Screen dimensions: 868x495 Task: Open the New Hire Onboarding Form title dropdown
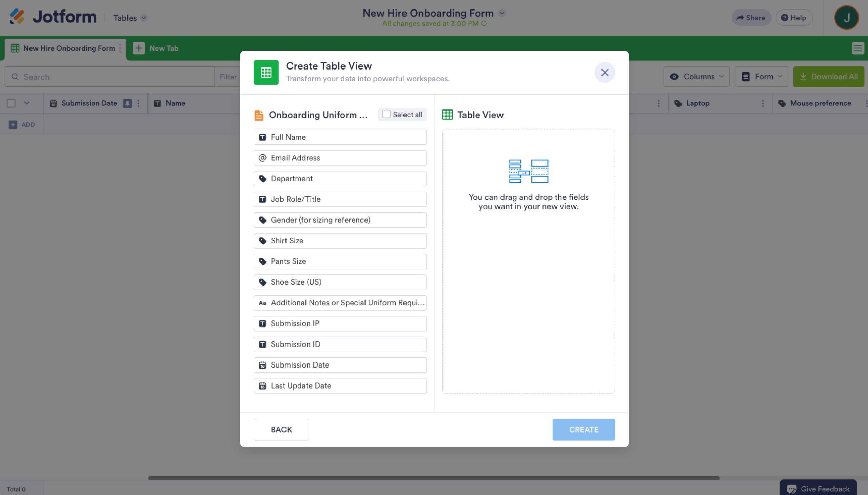501,13
